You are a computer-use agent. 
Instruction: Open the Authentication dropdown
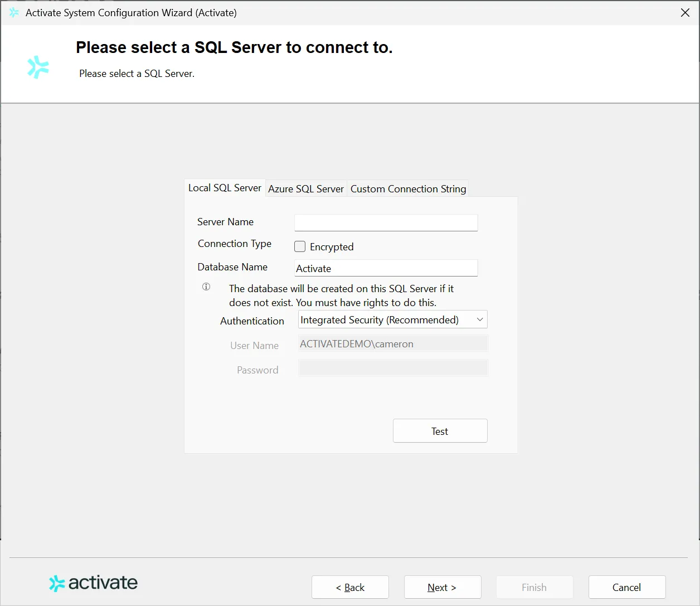(x=393, y=319)
